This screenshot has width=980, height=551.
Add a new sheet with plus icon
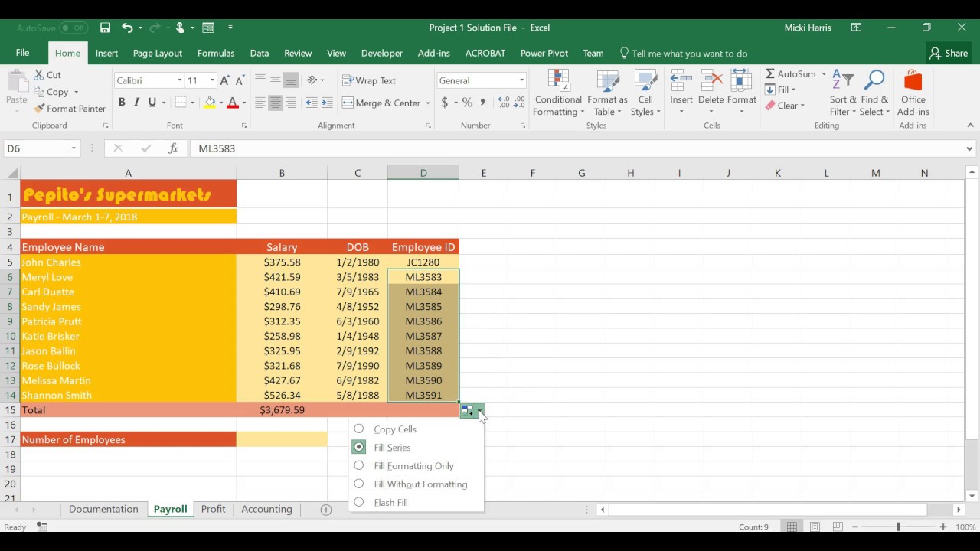(326, 510)
